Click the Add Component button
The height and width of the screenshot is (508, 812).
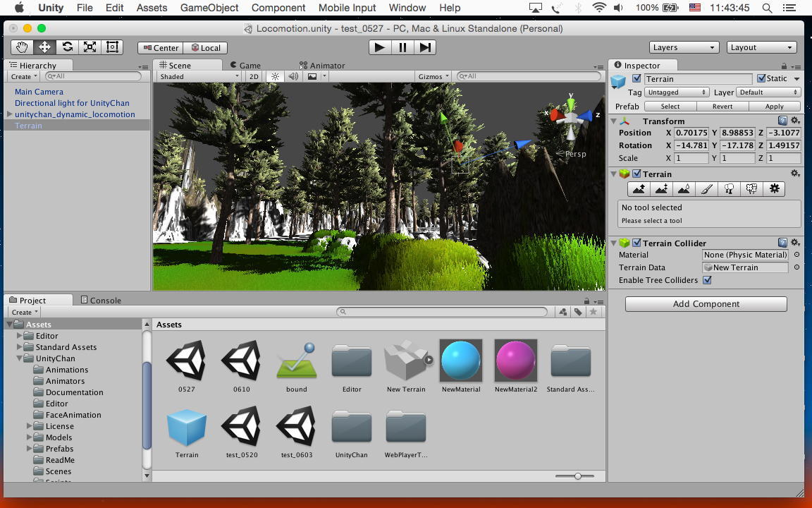tap(706, 304)
